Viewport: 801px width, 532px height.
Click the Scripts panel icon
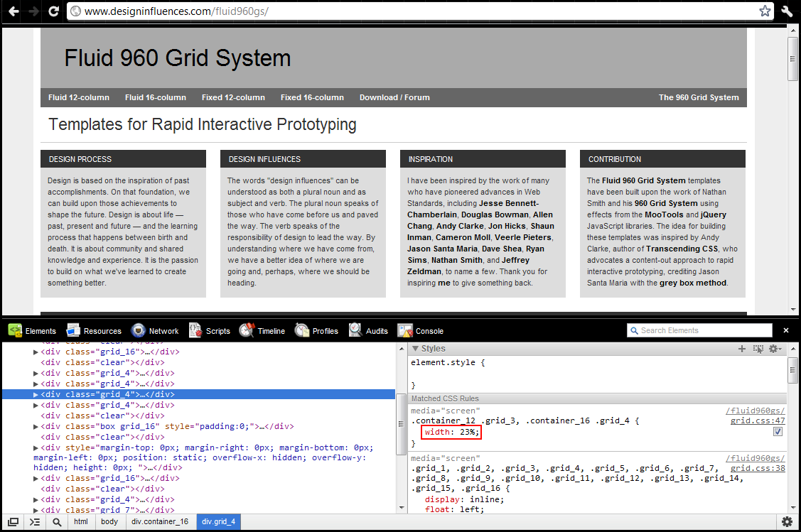pyautogui.click(x=195, y=330)
